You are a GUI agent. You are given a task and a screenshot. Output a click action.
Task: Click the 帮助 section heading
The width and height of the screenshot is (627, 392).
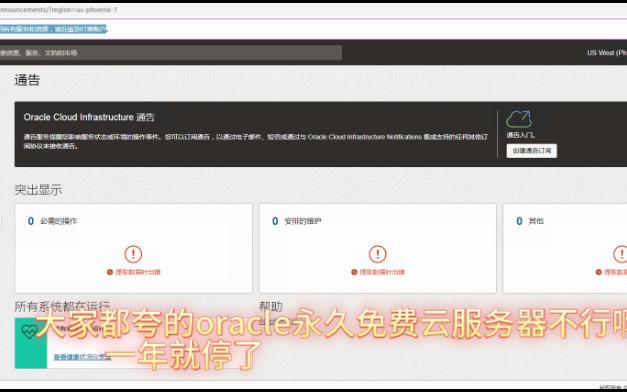click(271, 306)
